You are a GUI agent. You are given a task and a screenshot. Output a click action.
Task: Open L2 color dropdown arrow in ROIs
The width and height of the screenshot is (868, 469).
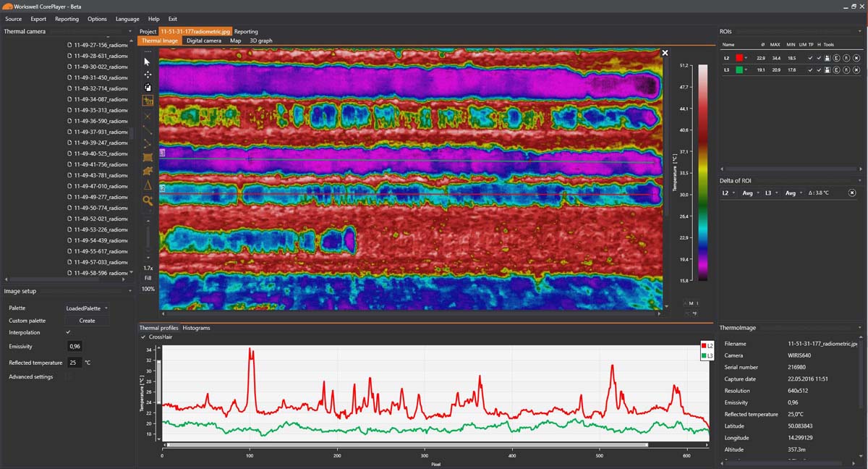[x=746, y=58]
